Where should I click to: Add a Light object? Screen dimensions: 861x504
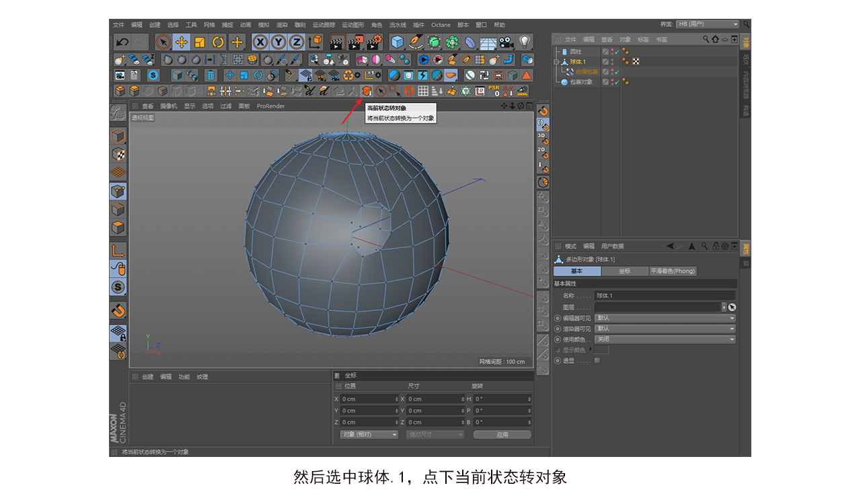pos(525,42)
